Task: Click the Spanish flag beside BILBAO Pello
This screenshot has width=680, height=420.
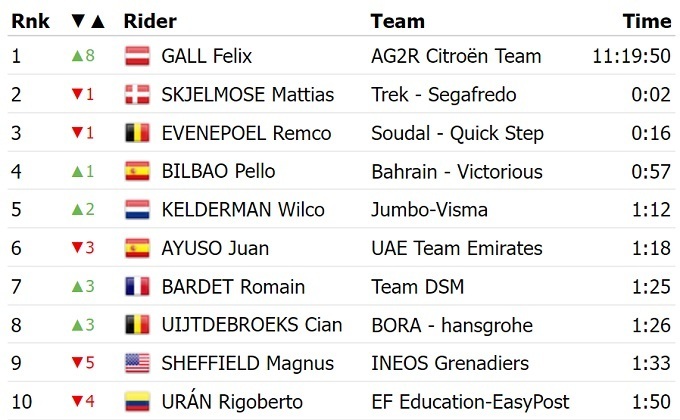Action: [x=137, y=172]
